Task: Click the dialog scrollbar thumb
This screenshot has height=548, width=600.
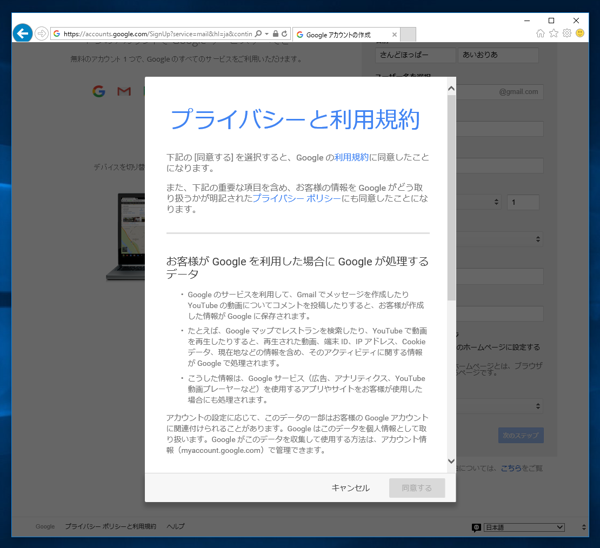Action: (451, 197)
